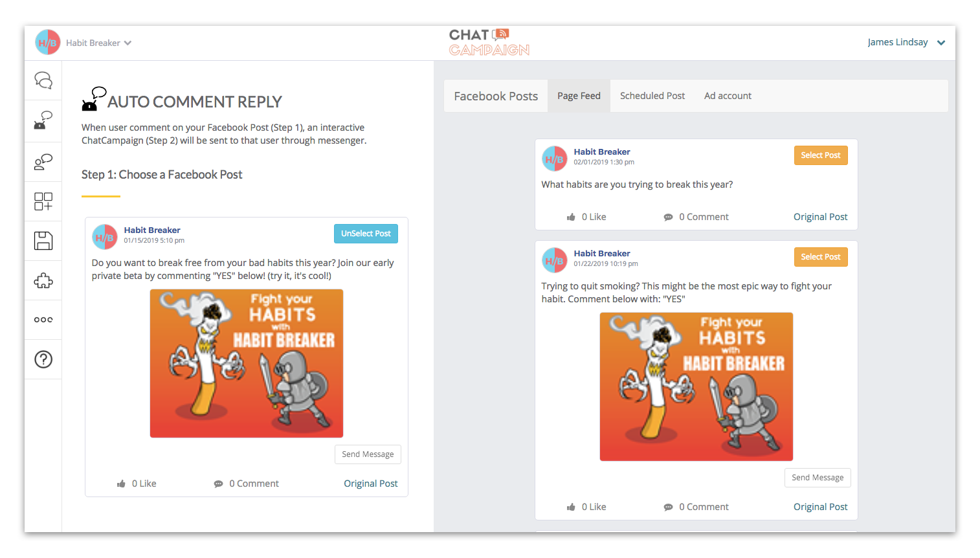Open the save/templates floppy disk icon

(x=43, y=241)
